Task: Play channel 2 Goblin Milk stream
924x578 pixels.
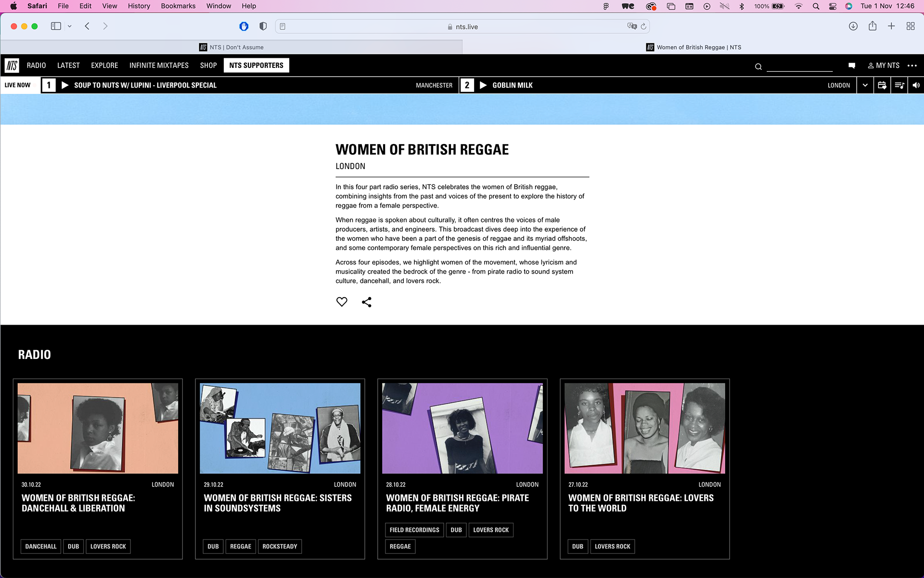Action: [483, 85]
